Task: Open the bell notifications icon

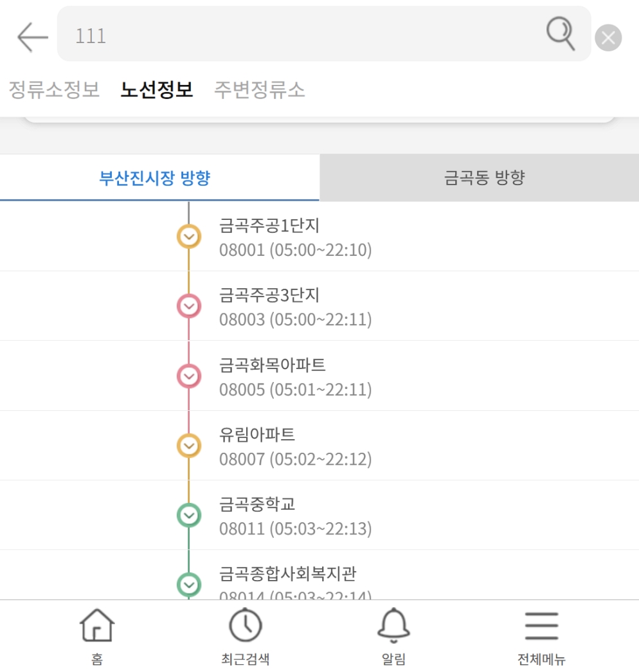Action: (x=393, y=625)
